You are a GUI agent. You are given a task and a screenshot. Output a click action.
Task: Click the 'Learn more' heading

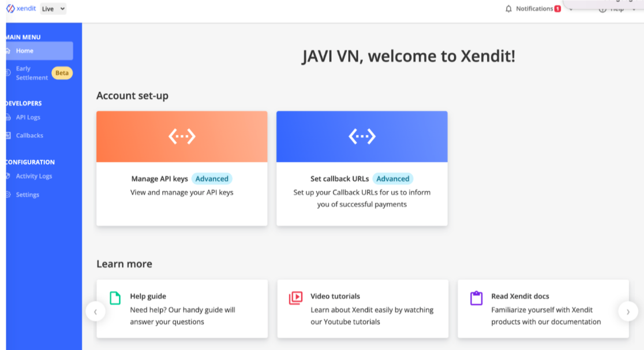(x=125, y=263)
